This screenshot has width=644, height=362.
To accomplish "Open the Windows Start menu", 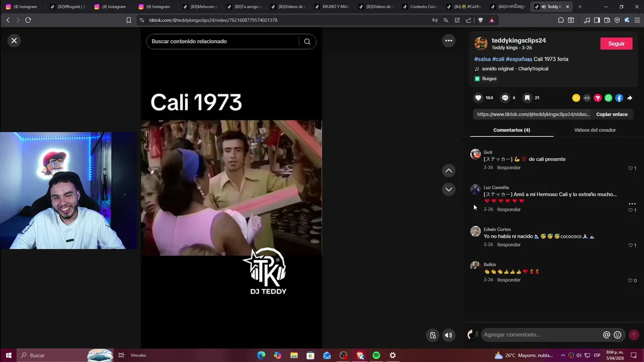I will 9,355.
